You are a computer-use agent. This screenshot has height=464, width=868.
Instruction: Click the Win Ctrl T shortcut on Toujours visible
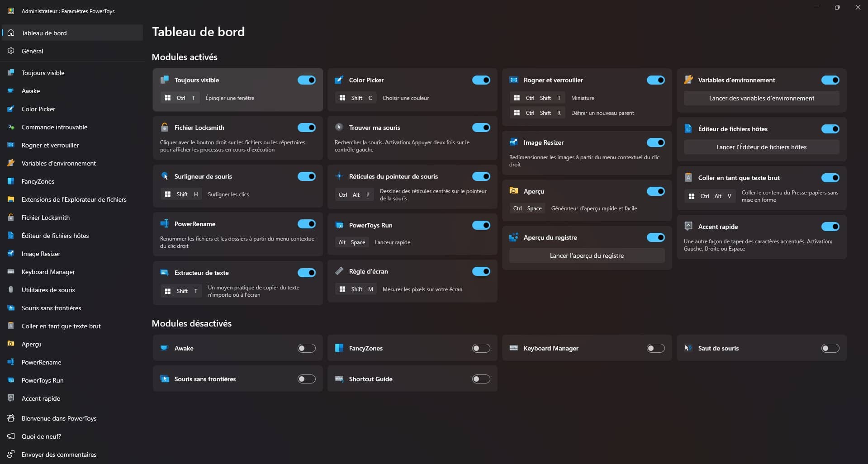[180, 98]
